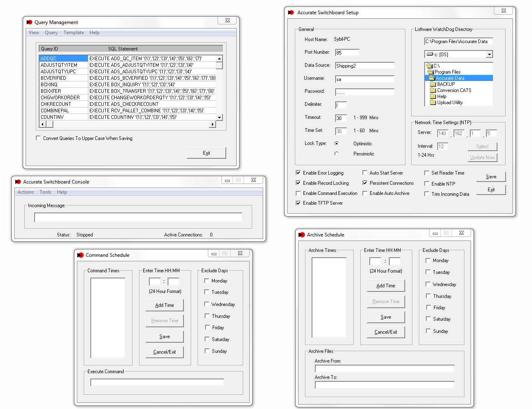This screenshot has height=409, width=532.
Task: Click Exit button in Query Management
Action: (206, 153)
